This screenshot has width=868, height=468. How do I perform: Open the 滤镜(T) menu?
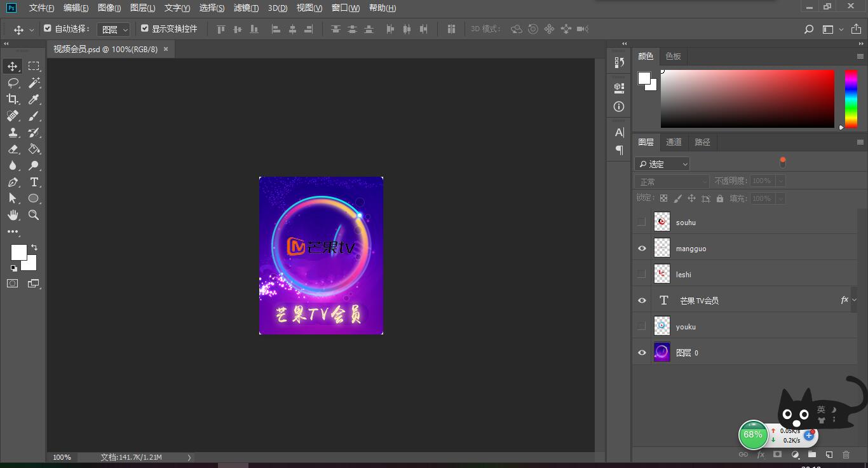tap(246, 8)
